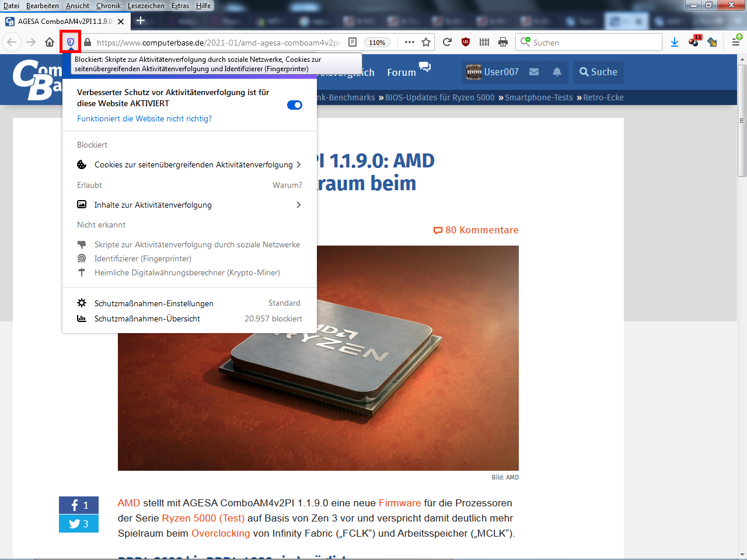Open ComputerBase notifications via the bell icon
The width and height of the screenshot is (747, 560).
pyautogui.click(x=557, y=72)
